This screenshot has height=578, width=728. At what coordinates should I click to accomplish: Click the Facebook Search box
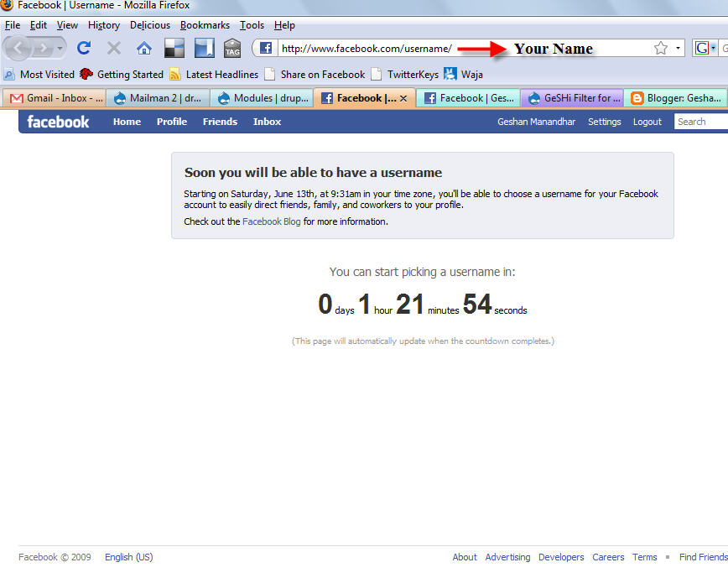[x=701, y=122]
